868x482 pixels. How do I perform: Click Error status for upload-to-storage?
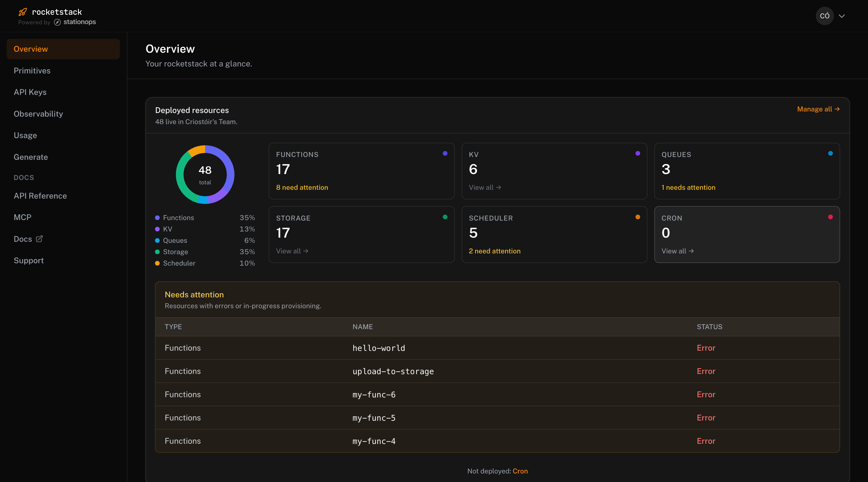click(x=706, y=371)
